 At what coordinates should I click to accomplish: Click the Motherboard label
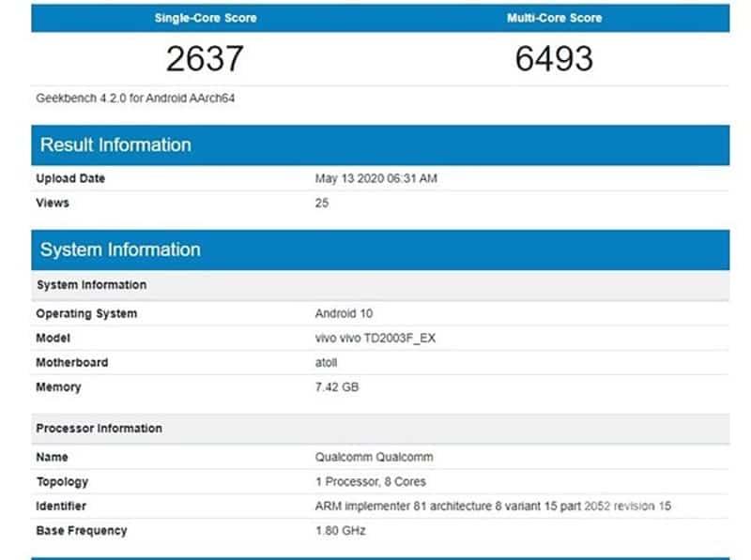[x=72, y=362]
